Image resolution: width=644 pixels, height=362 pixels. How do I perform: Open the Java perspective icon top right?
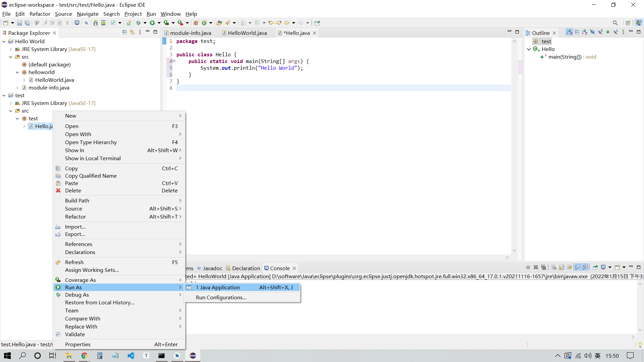pos(639,23)
